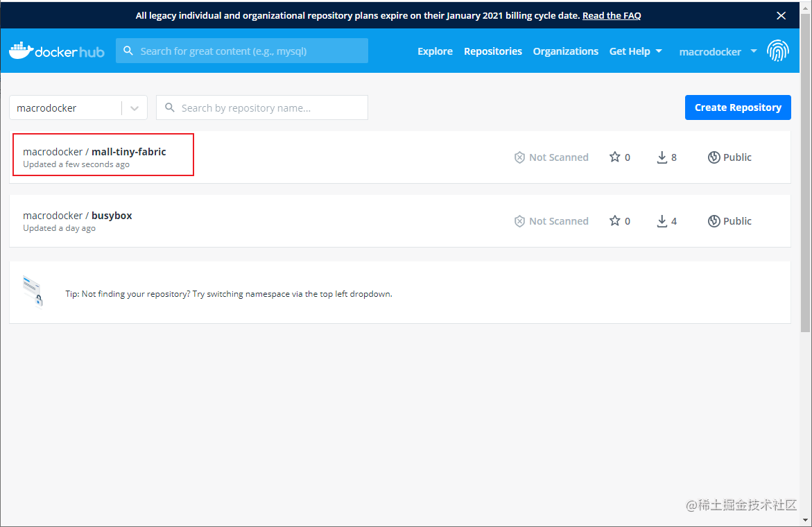The width and height of the screenshot is (812, 527).
Task: Dismiss the legacy plans banner with X
Action: (x=781, y=15)
